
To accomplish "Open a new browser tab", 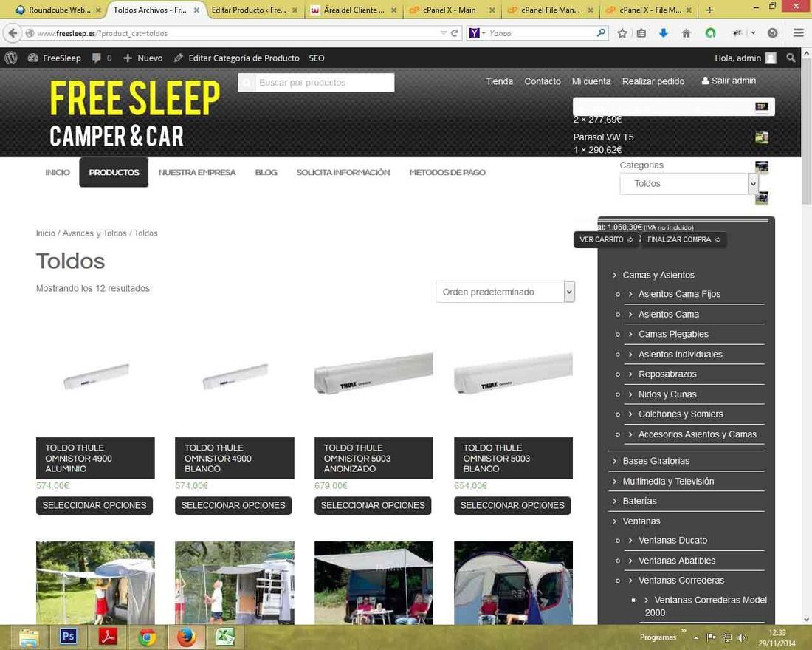I will coord(709,10).
